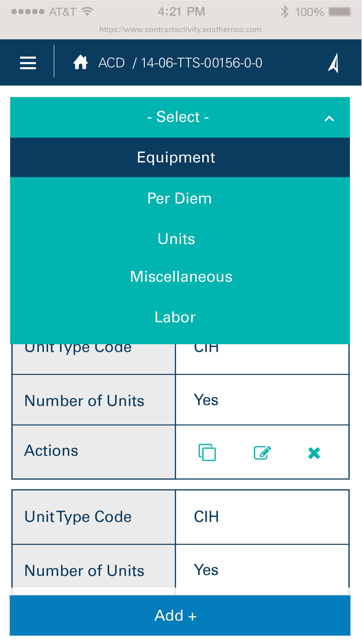Open the hamburger menu icon
This screenshot has height=644, width=362.
click(x=28, y=63)
